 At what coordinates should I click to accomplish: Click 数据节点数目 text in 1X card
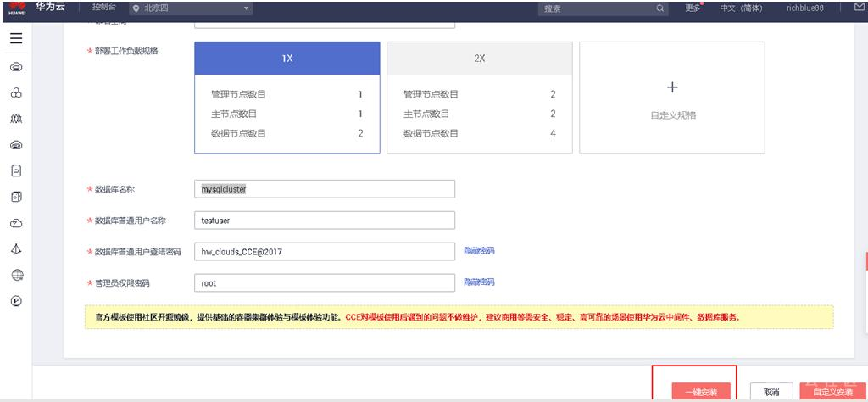click(238, 133)
